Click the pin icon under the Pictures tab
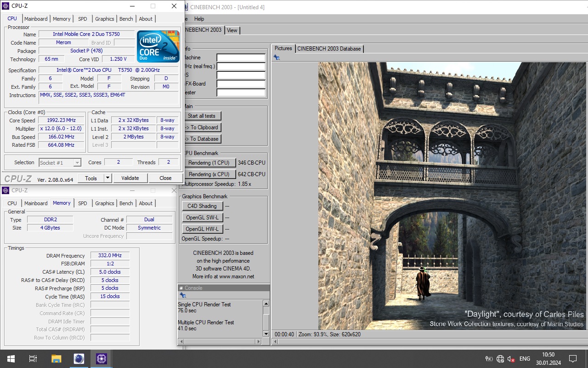This screenshot has height=368, width=588. click(277, 57)
